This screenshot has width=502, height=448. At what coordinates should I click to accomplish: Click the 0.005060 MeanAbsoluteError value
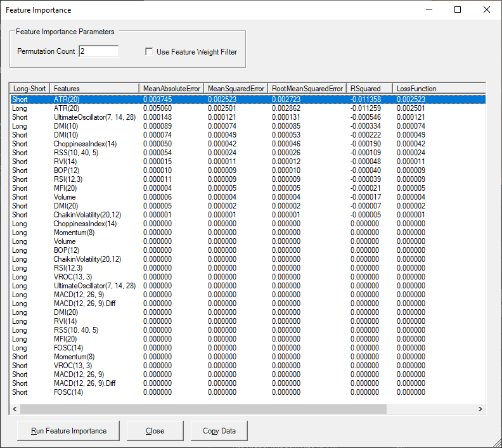tap(157, 108)
